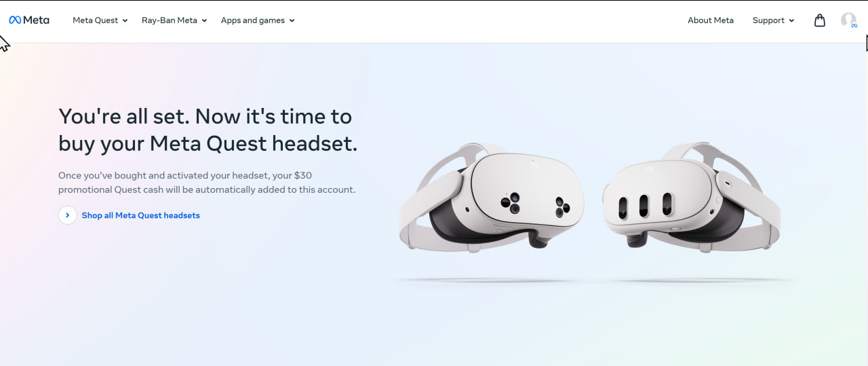Image resolution: width=868 pixels, height=366 pixels.
Task: Expand the Support dropdown chevron
Action: [x=791, y=21]
